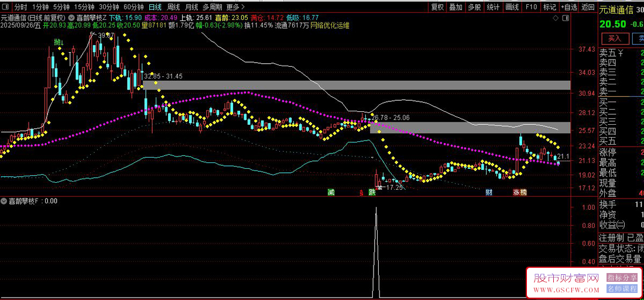This screenshot has height=300, width=644.
Task: Click the 涨停 limit-up row
Action: pos(621,152)
